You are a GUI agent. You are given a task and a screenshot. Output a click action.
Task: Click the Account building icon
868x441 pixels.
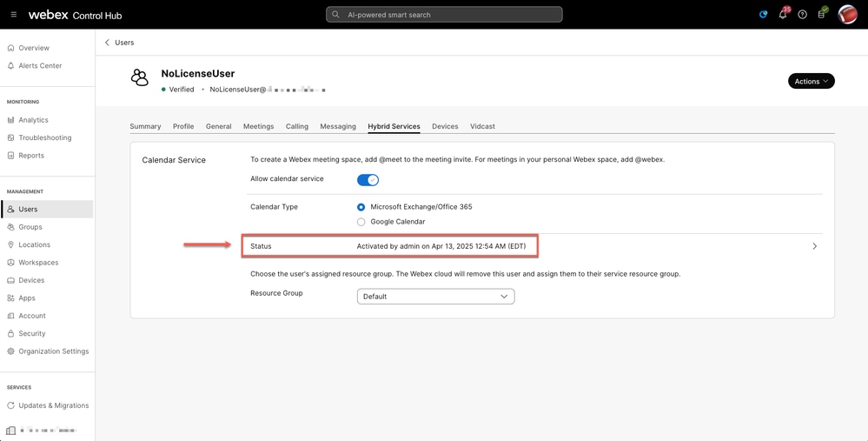click(x=11, y=316)
